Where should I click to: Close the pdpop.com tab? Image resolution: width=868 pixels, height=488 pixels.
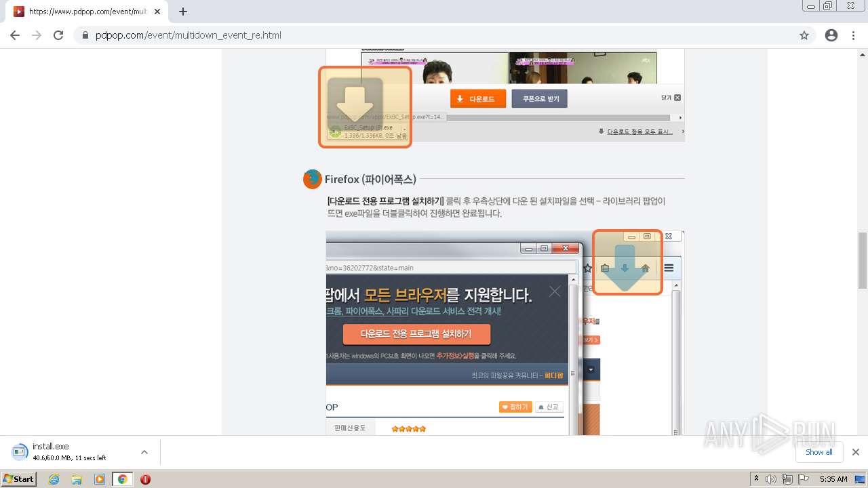pos(158,12)
